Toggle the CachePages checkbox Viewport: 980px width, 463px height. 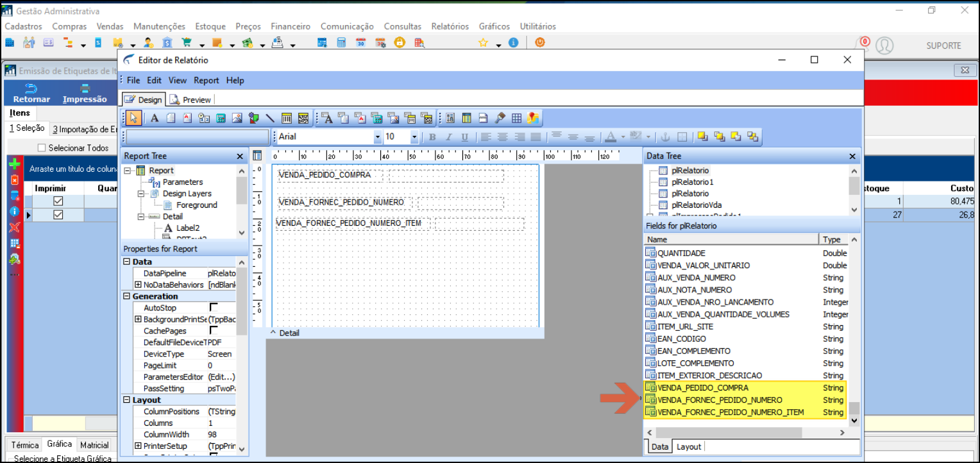click(214, 330)
